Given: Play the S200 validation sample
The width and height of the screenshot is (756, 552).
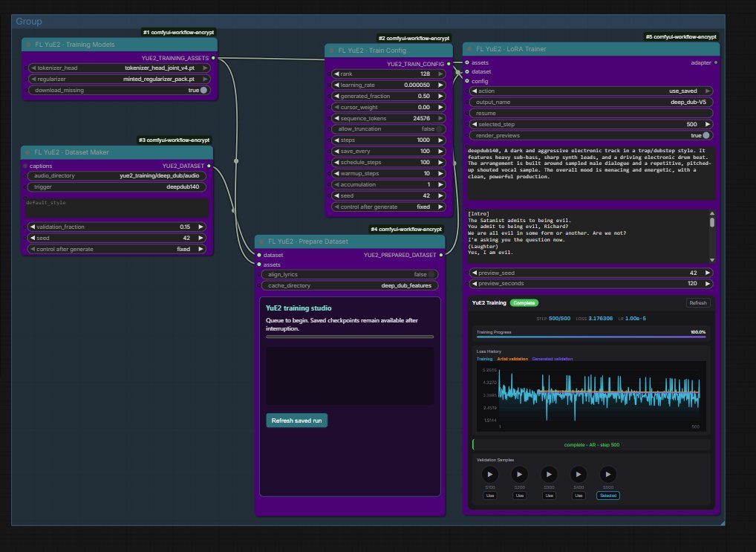Looking at the screenshot, I should coord(519,474).
